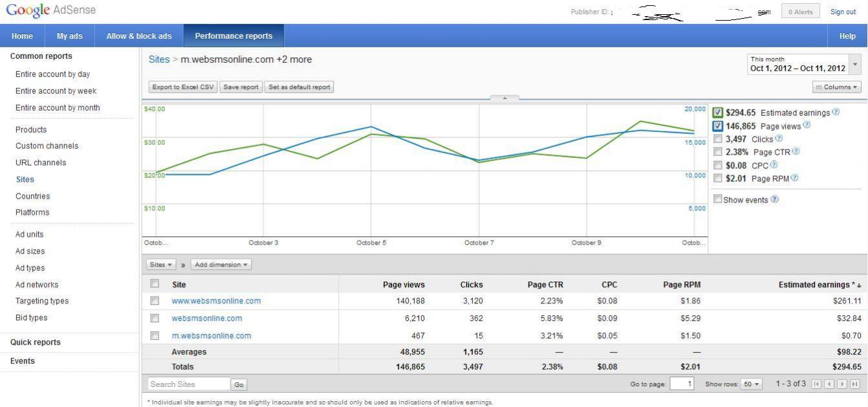This screenshot has height=407, width=868.
Task: Enable Page CTR metric checkbox
Action: (x=717, y=152)
